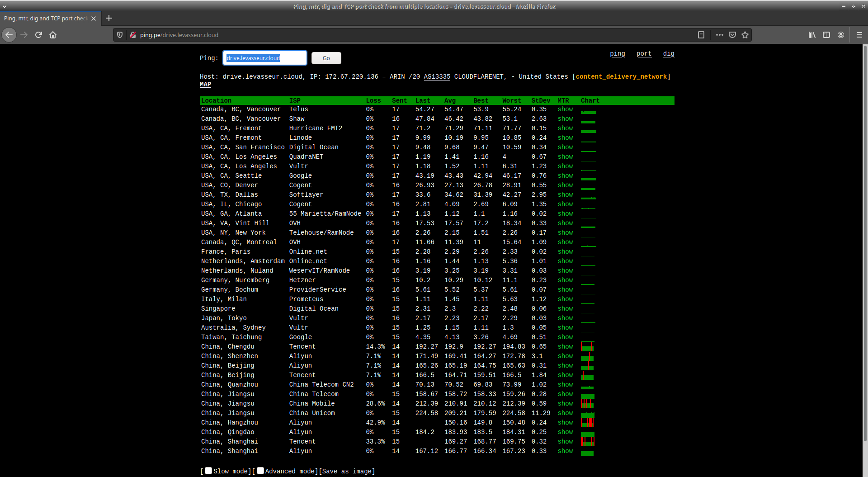Image resolution: width=868 pixels, height=477 pixels.
Task: Save page to Pocket
Action: pos(732,35)
